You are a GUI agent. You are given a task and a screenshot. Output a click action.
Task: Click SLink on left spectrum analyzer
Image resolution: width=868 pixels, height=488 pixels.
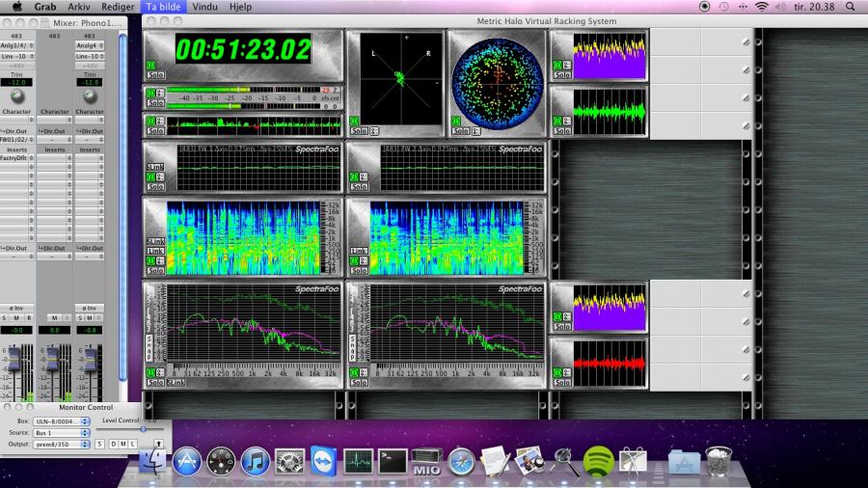point(176,382)
